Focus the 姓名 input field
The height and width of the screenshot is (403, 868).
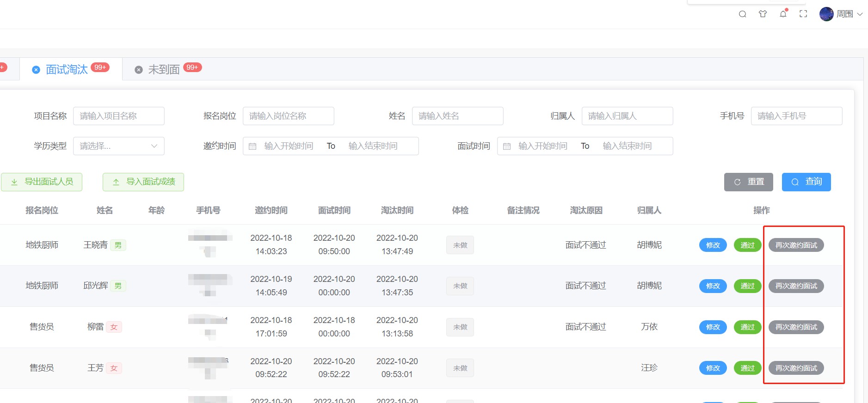458,116
